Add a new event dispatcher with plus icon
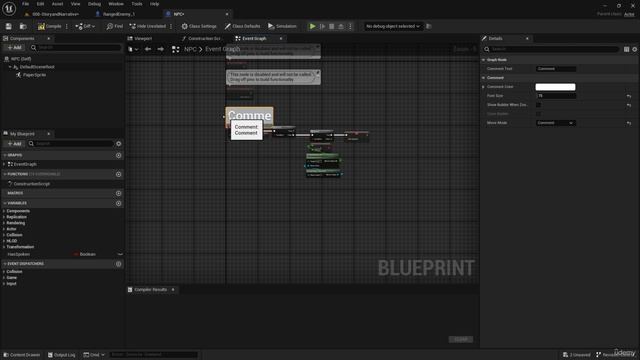This screenshot has height=360, width=640. coord(118,264)
